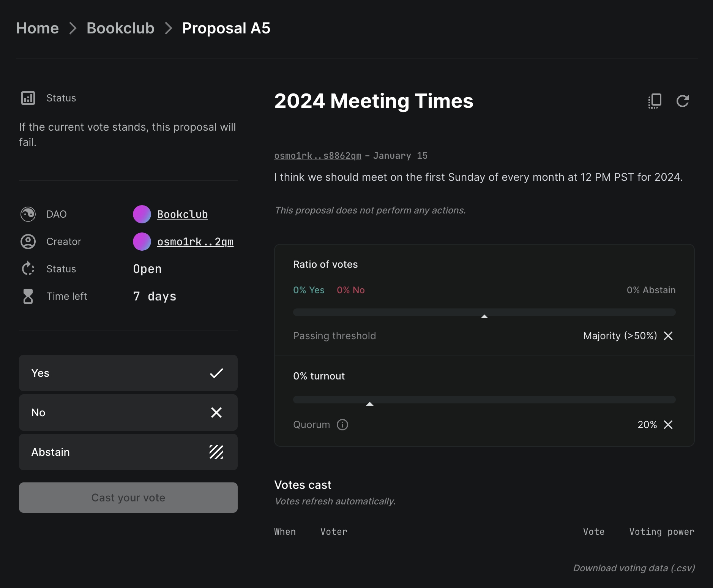Click the DAO yin-yang icon
713x588 pixels.
(x=28, y=214)
